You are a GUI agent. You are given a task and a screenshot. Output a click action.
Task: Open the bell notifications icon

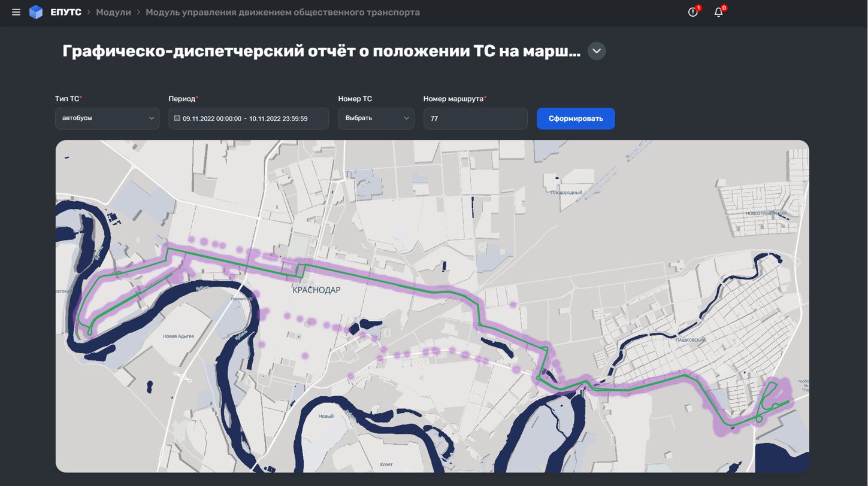[719, 12]
